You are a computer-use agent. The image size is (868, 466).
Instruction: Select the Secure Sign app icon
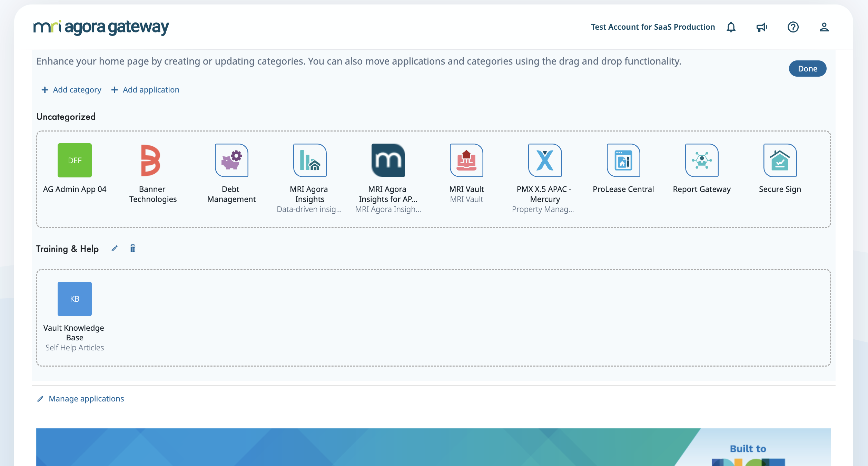point(780,160)
